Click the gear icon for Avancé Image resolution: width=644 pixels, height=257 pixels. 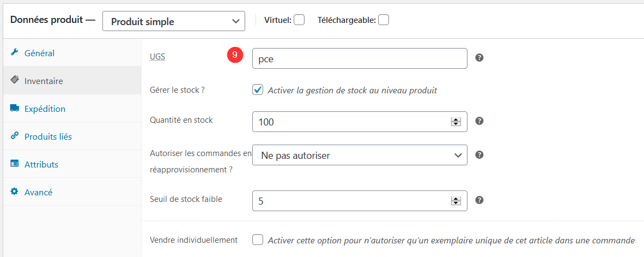[x=14, y=192]
